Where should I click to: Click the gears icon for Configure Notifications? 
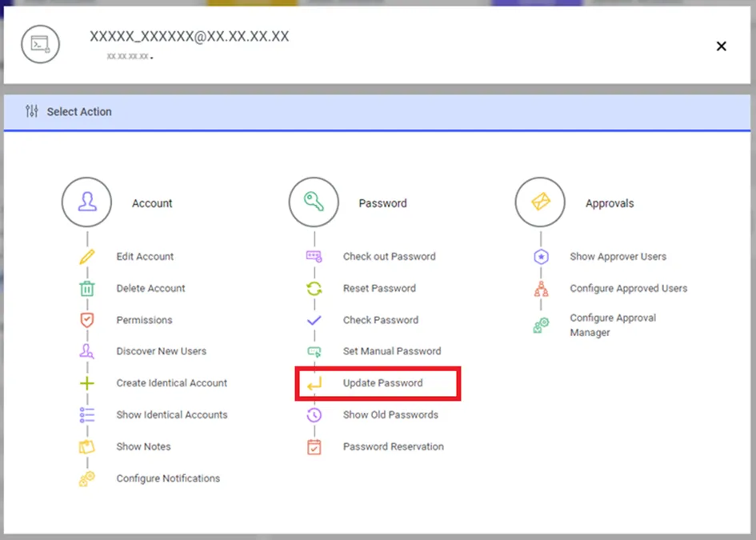pyautogui.click(x=86, y=478)
